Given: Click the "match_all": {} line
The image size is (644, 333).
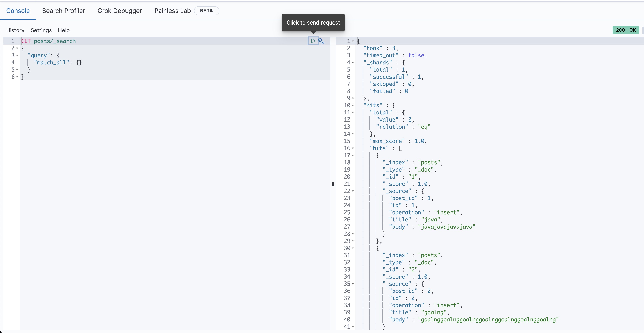Looking at the screenshot, I should click(x=58, y=63).
